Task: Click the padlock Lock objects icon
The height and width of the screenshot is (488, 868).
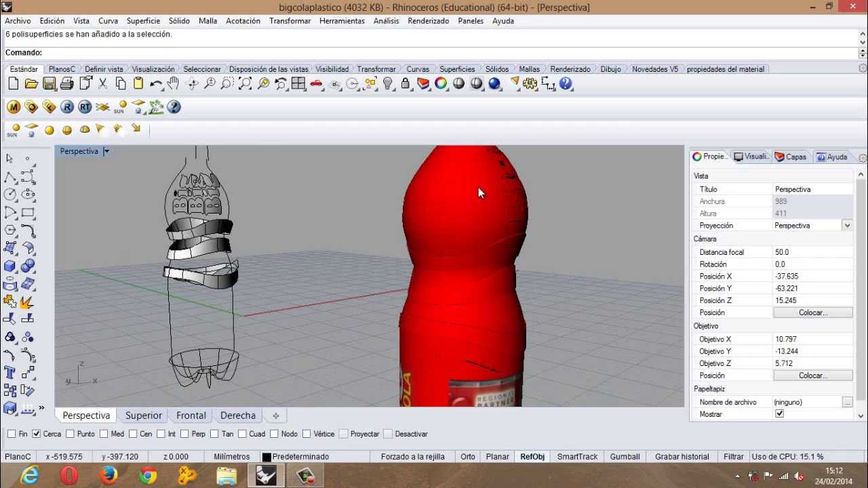Action: click(x=406, y=84)
